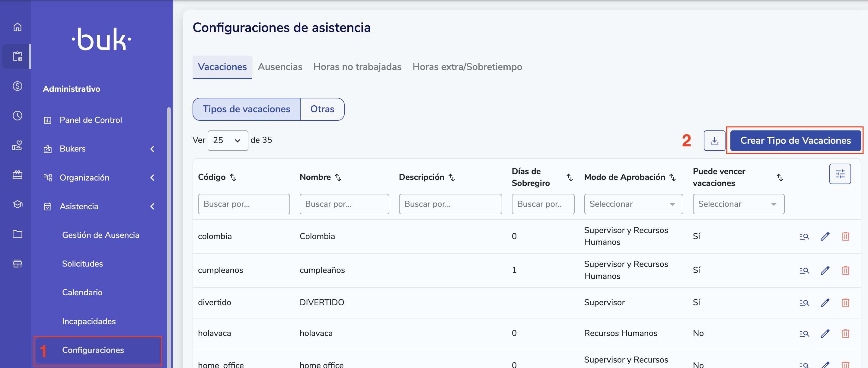Open Configuraciones in the sidebar

(x=98, y=350)
